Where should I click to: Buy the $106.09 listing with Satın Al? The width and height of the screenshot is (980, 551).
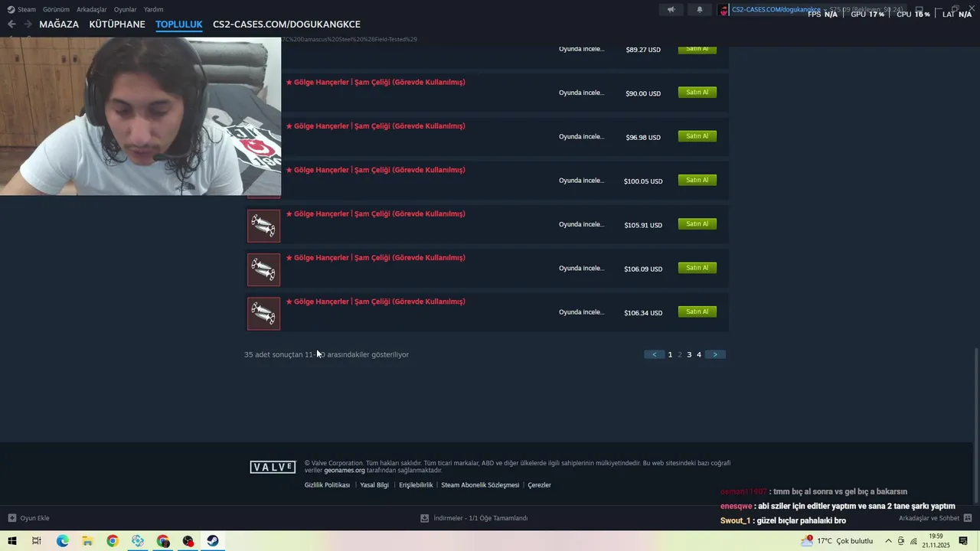coord(697,268)
